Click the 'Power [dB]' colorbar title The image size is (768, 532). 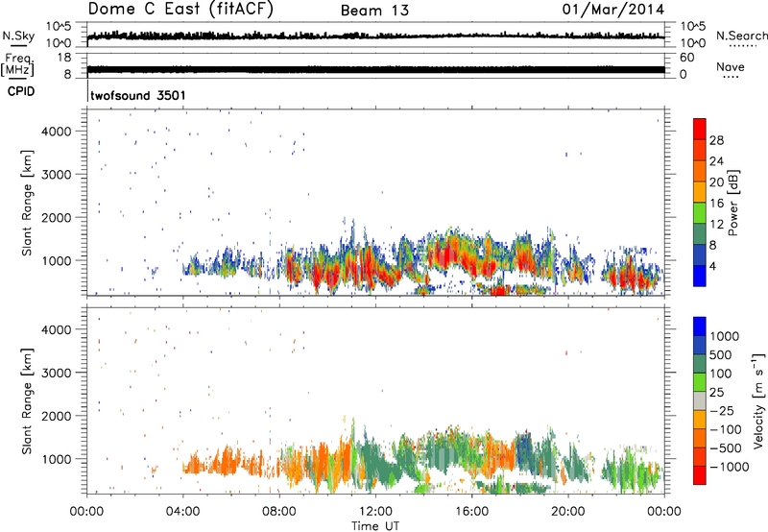click(x=732, y=203)
